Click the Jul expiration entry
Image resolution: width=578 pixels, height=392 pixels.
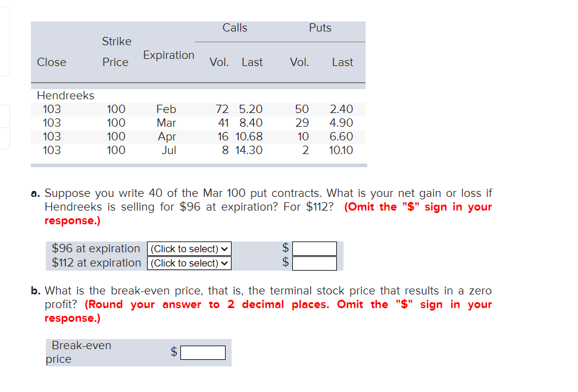point(168,150)
